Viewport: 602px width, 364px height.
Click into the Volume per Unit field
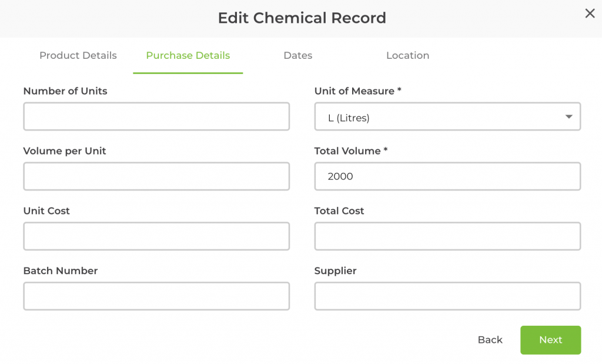(x=156, y=176)
